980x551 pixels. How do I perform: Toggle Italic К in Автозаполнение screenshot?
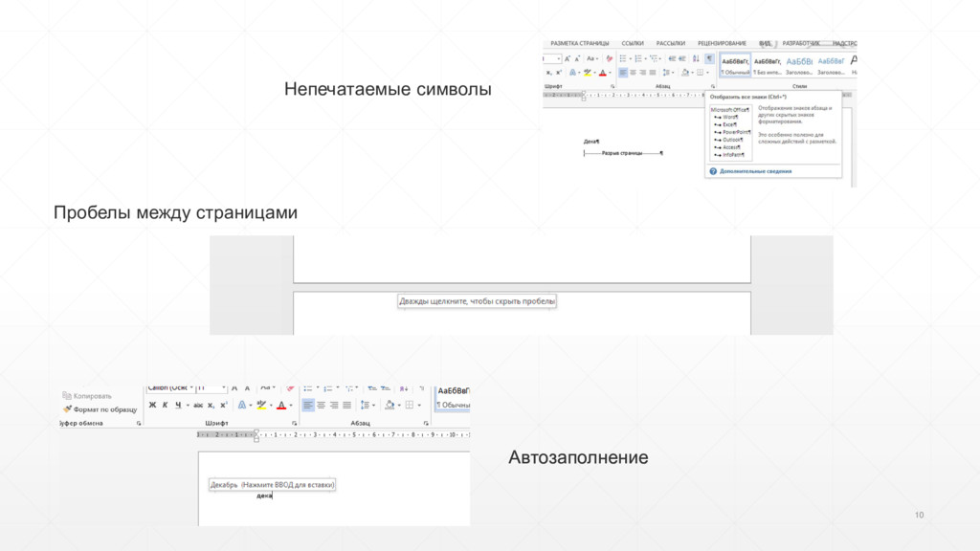tap(165, 406)
